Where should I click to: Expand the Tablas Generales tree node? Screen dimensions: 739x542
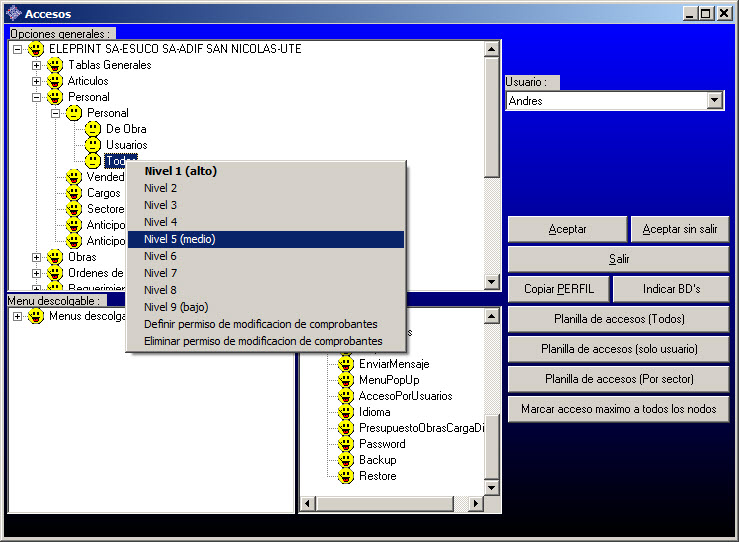tap(37, 65)
